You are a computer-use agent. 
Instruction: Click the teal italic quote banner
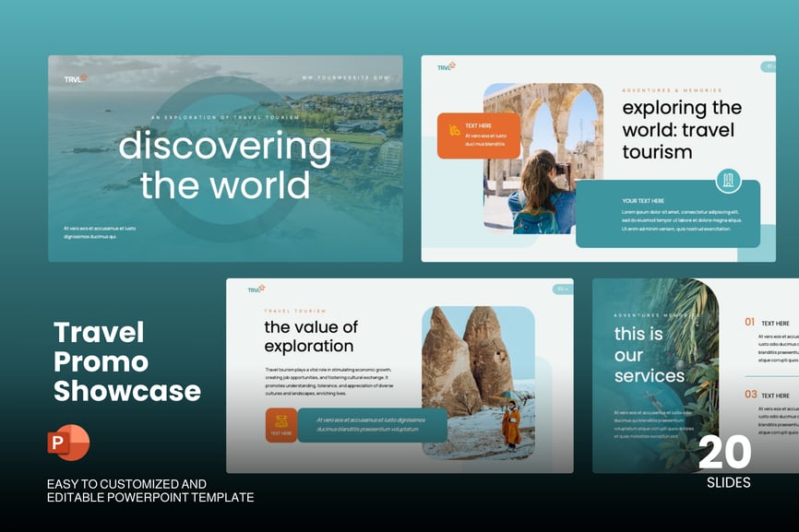pyautogui.click(x=373, y=425)
